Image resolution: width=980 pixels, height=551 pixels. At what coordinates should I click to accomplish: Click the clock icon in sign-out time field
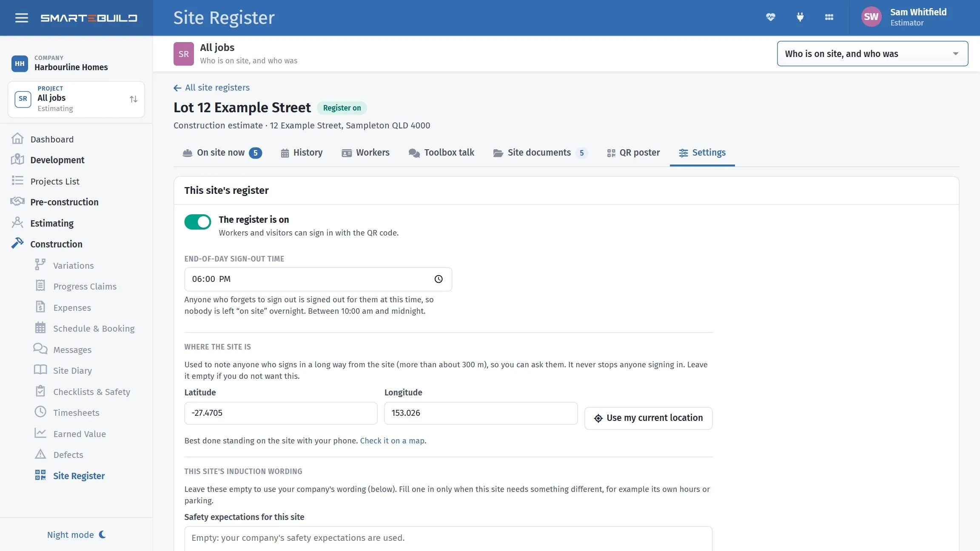click(x=439, y=279)
